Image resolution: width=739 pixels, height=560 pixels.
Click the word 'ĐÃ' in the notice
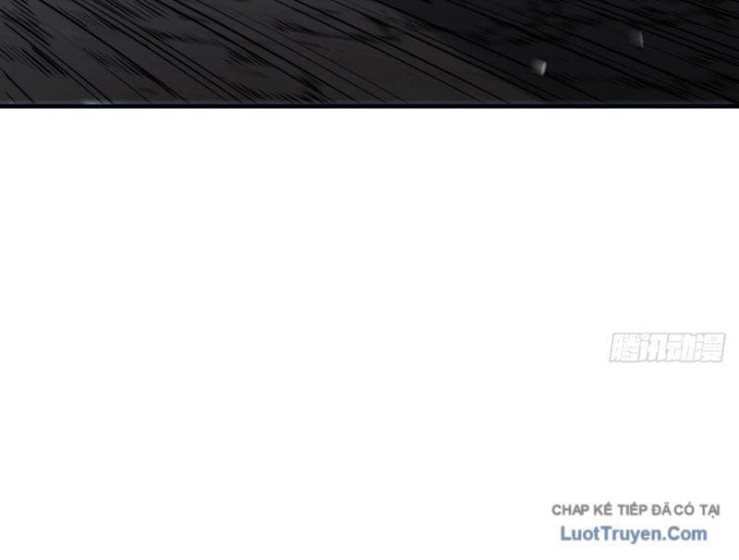tap(660, 509)
